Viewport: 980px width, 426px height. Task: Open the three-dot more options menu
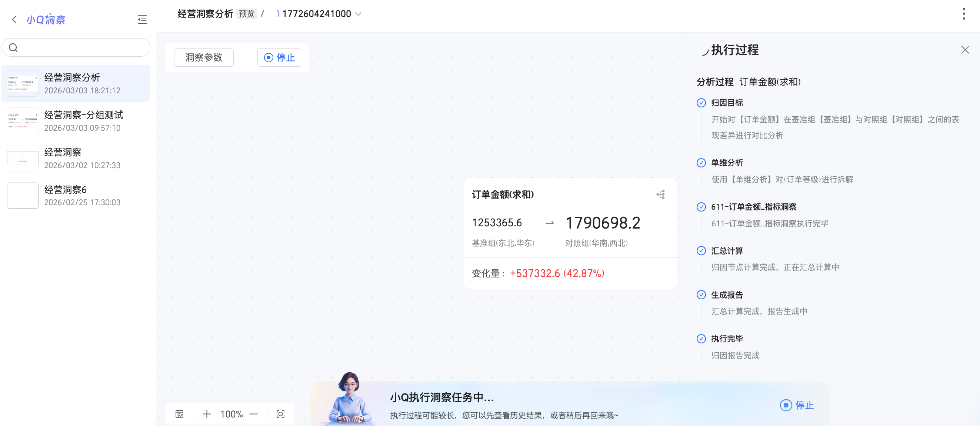[963, 14]
